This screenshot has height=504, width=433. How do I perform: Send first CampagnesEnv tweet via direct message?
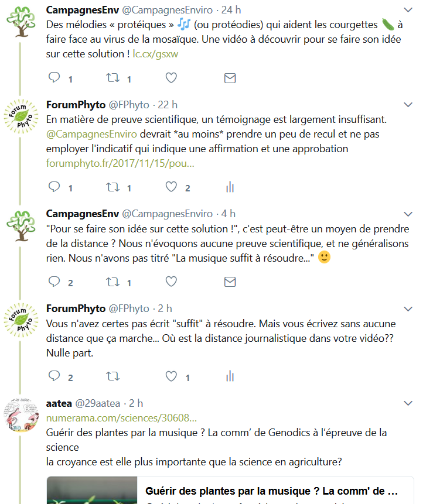pos(230,78)
